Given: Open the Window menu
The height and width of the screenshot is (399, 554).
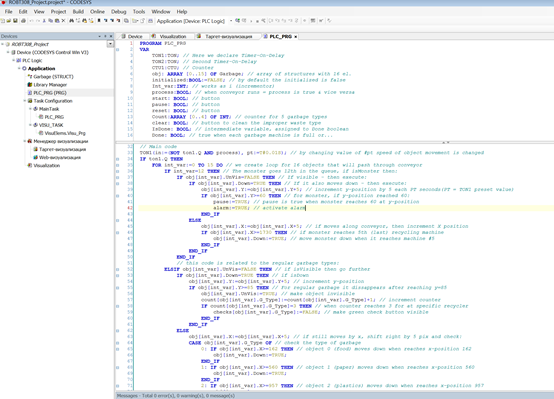Looking at the screenshot, I should [x=161, y=12].
